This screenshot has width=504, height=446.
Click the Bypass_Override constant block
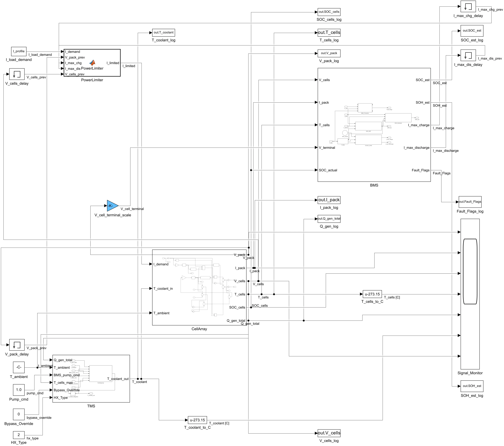coord(19,414)
